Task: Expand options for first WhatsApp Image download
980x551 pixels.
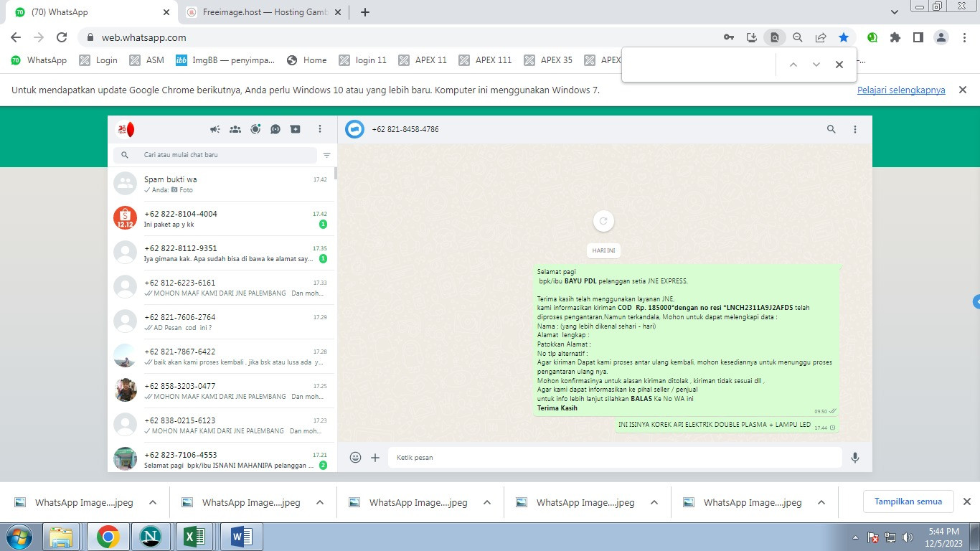Action: click(x=153, y=503)
